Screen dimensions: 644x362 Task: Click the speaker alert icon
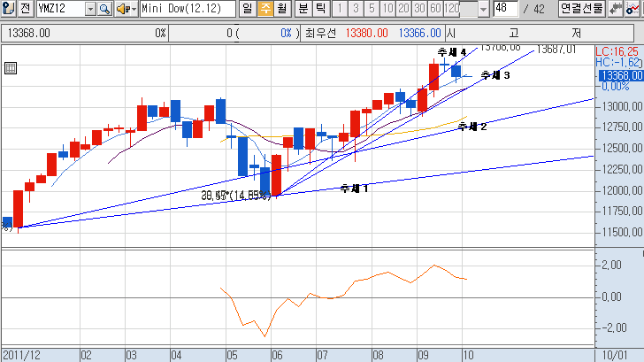click(x=122, y=9)
